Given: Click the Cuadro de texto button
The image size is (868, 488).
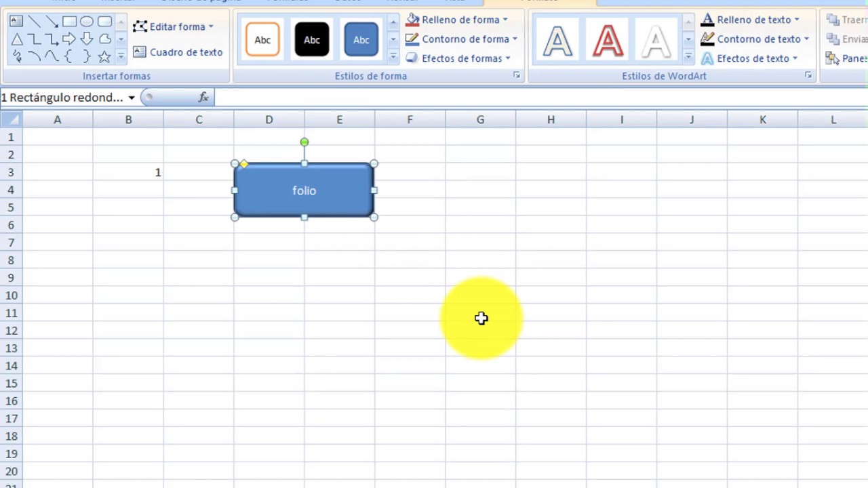Looking at the screenshot, I should tap(178, 52).
